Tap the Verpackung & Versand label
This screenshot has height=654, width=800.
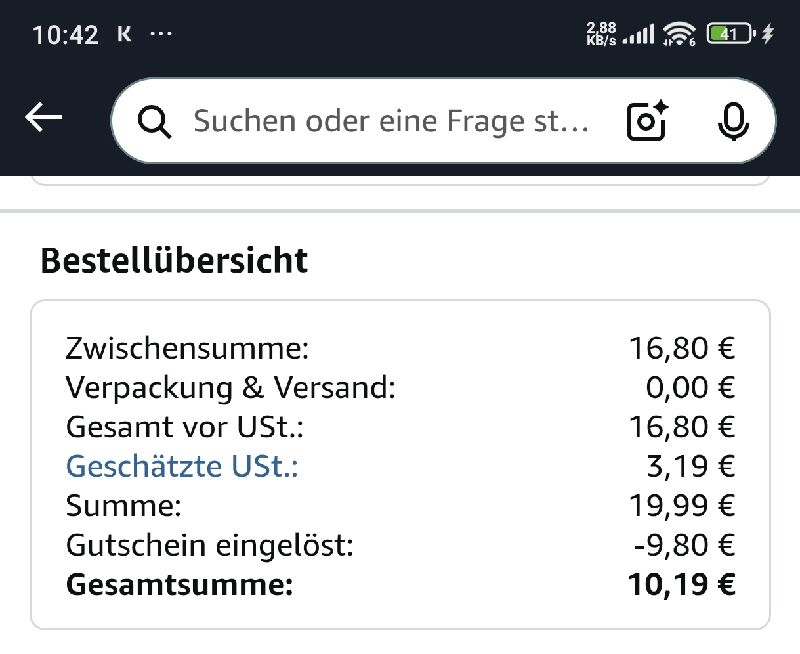click(231, 388)
